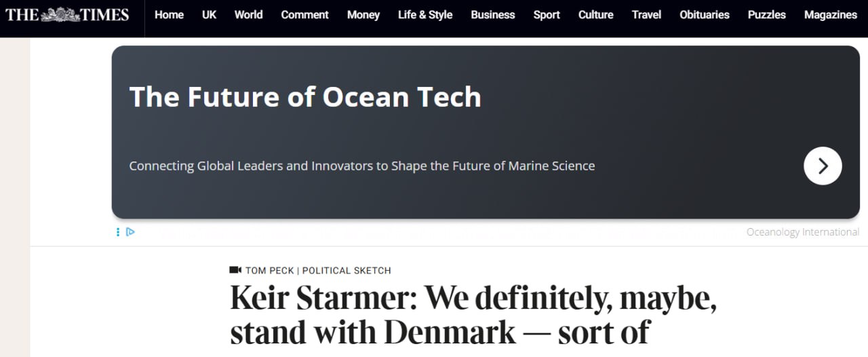This screenshot has width=868, height=357.
Task: Click the video camera icon by Tom Peck
Action: point(235,270)
